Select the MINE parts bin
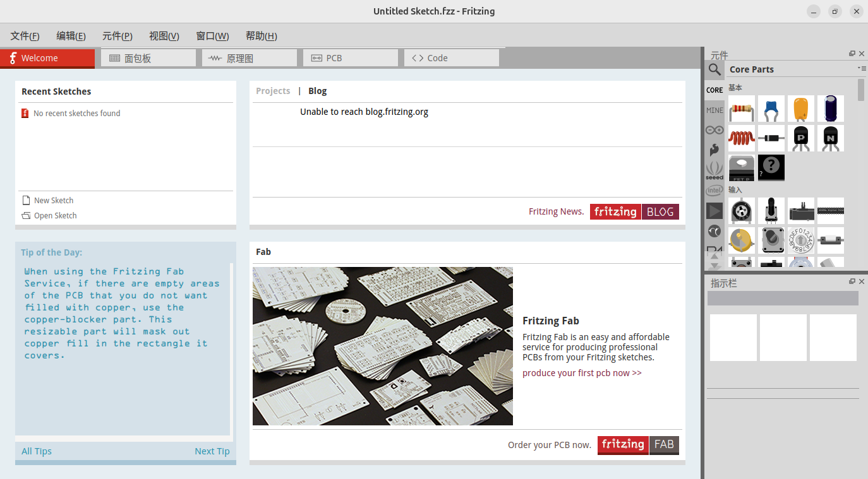Screen dimensions: 868x479 [714, 110]
